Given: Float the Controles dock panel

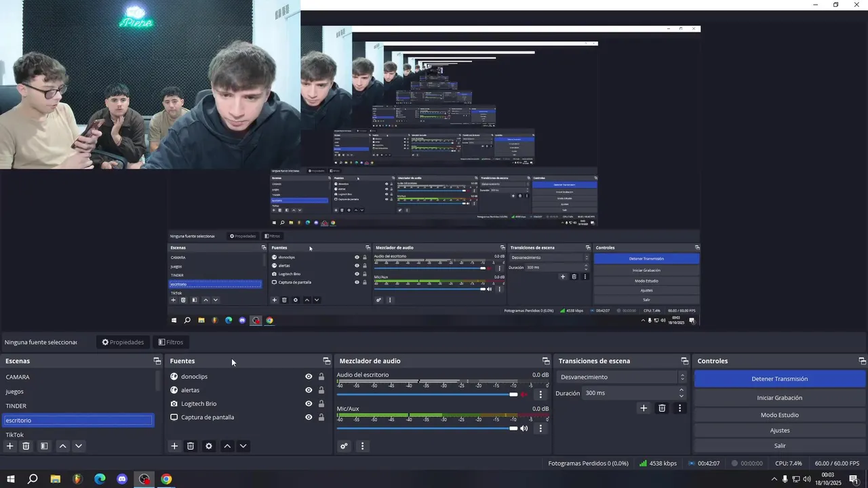Looking at the screenshot, I should [862, 361].
